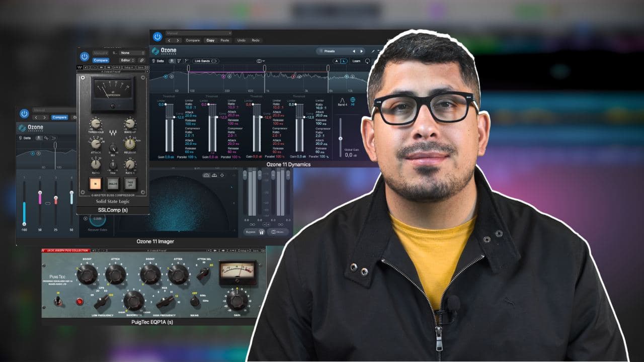Go to the previous preset arrow in Dynamics
The height and width of the screenshot is (362, 644).
tap(353, 51)
